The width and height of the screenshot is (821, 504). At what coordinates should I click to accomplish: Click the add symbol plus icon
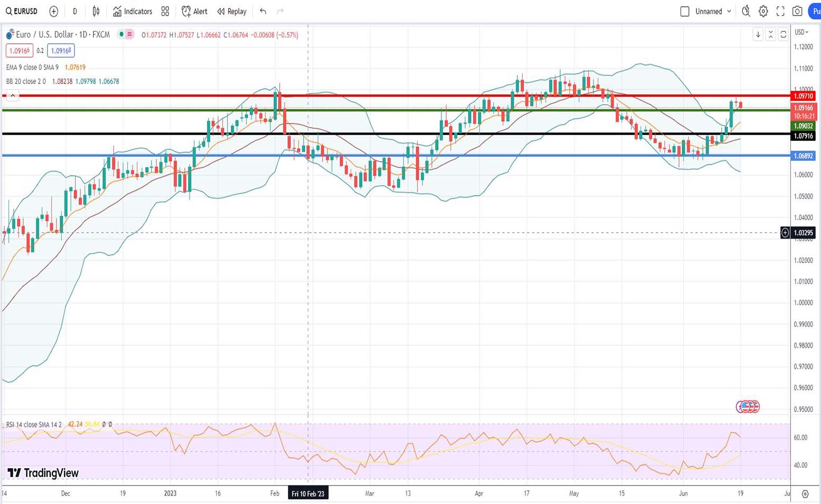click(x=53, y=11)
